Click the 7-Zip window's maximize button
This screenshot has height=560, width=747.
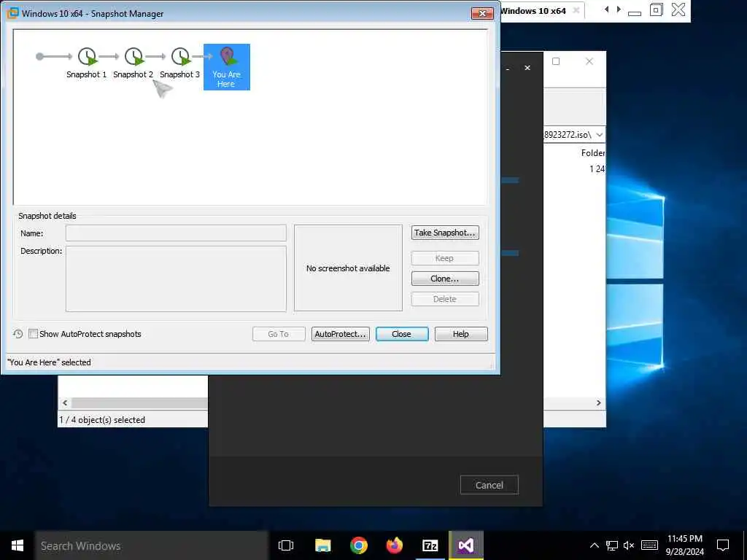(556, 61)
